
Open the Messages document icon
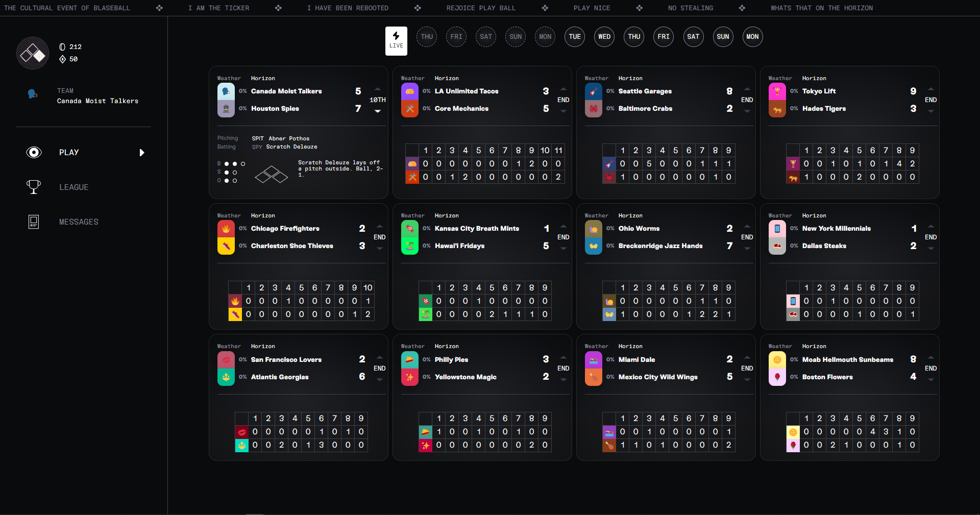click(x=34, y=222)
